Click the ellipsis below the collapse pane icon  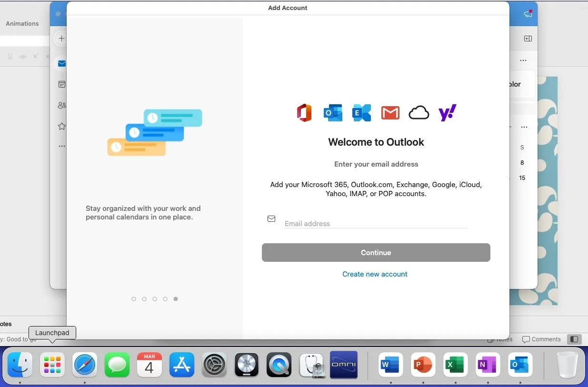(x=523, y=60)
